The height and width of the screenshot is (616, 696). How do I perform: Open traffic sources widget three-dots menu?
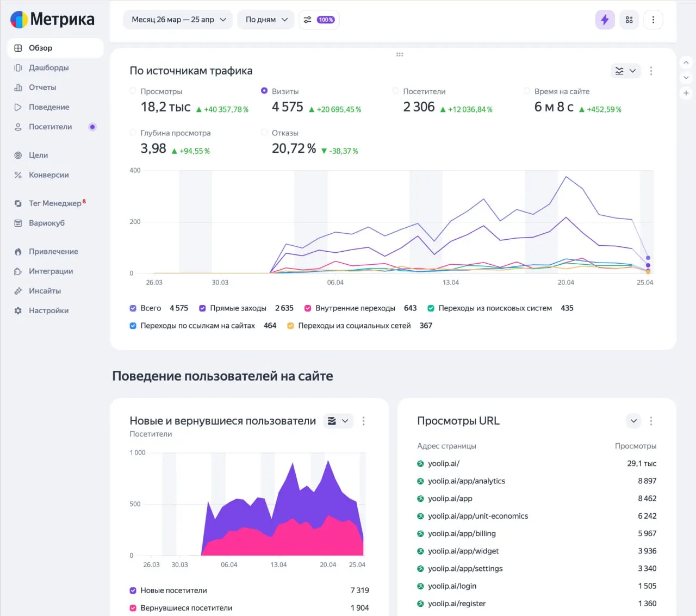point(651,71)
